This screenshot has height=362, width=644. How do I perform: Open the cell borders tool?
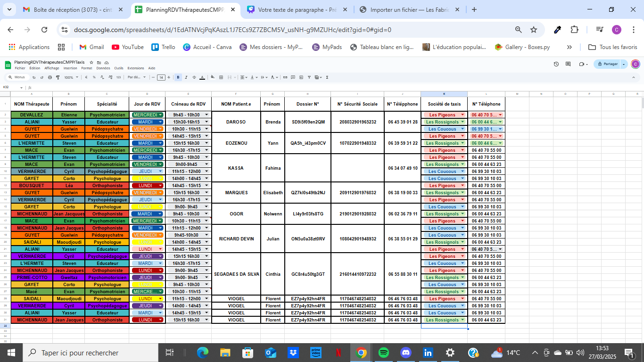tap(221, 77)
